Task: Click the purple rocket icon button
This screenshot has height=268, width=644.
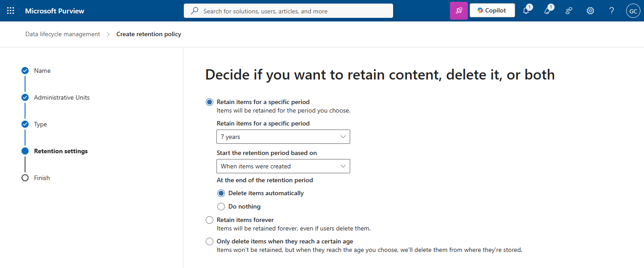Action: coord(459,11)
